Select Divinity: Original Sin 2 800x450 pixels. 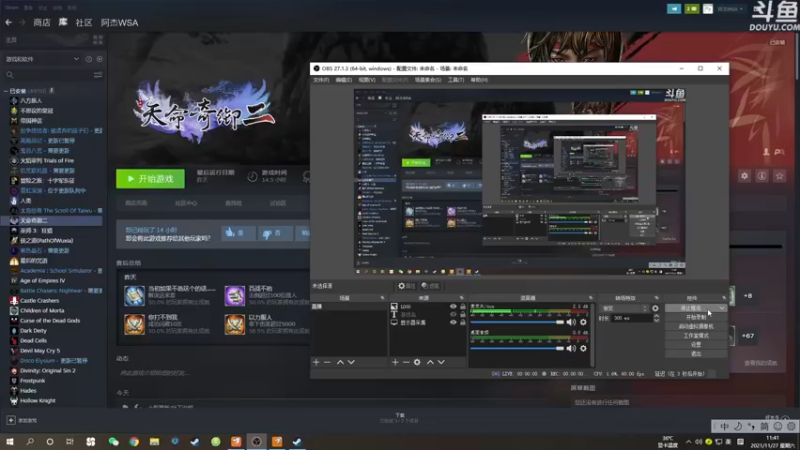[x=48, y=370]
